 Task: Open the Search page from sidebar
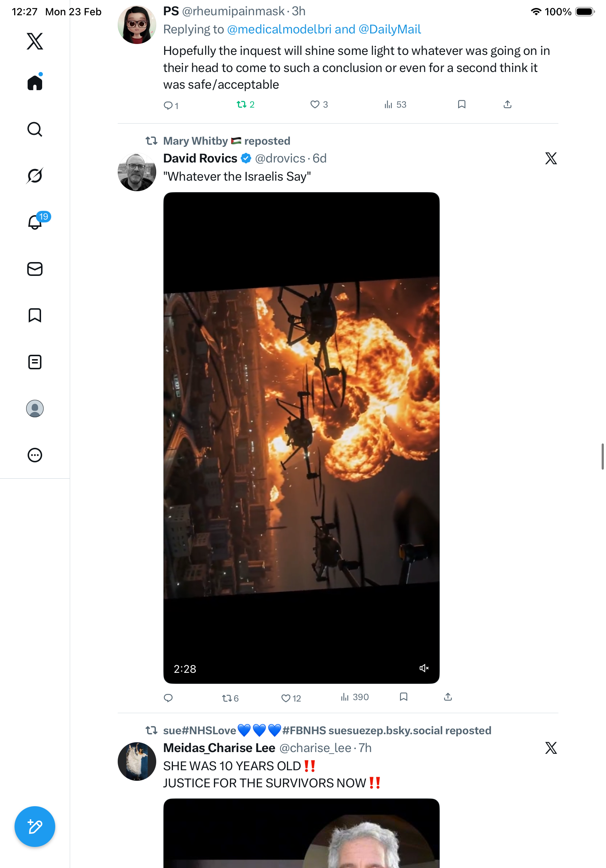35,129
